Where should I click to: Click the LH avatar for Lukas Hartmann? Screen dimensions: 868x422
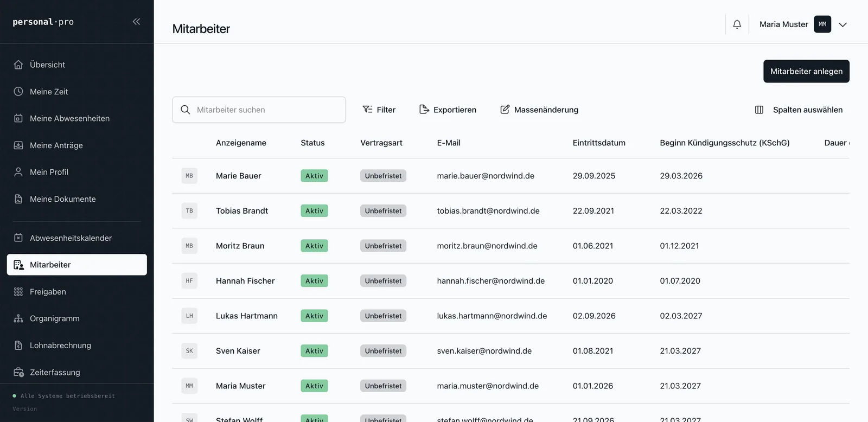coord(189,316)
